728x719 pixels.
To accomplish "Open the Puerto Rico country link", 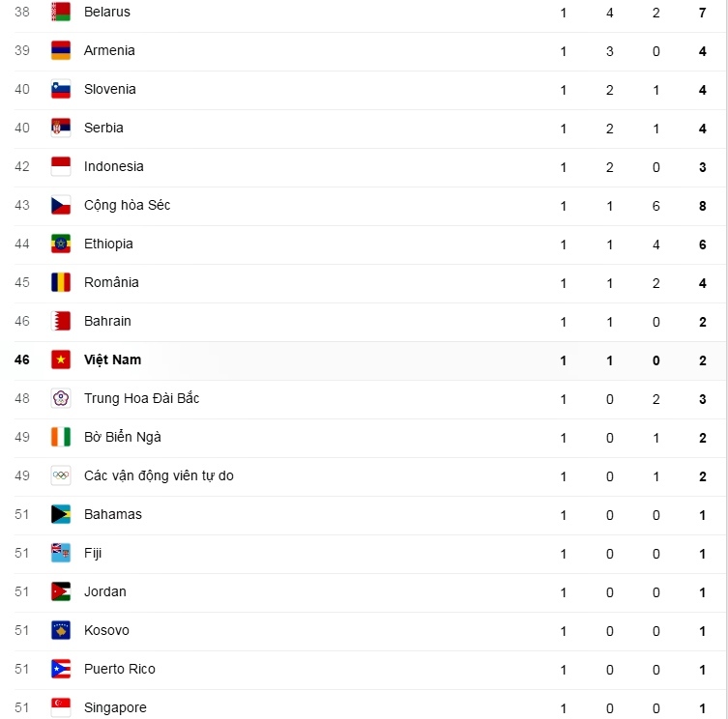I will pyautogui.click(x=119, y=669).
